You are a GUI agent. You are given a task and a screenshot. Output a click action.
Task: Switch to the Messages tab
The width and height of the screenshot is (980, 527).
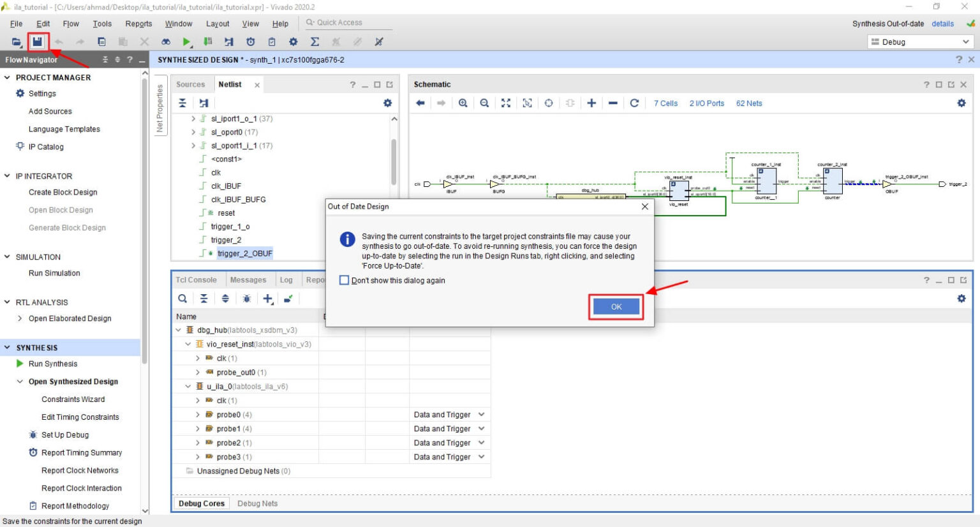point(248,280)
